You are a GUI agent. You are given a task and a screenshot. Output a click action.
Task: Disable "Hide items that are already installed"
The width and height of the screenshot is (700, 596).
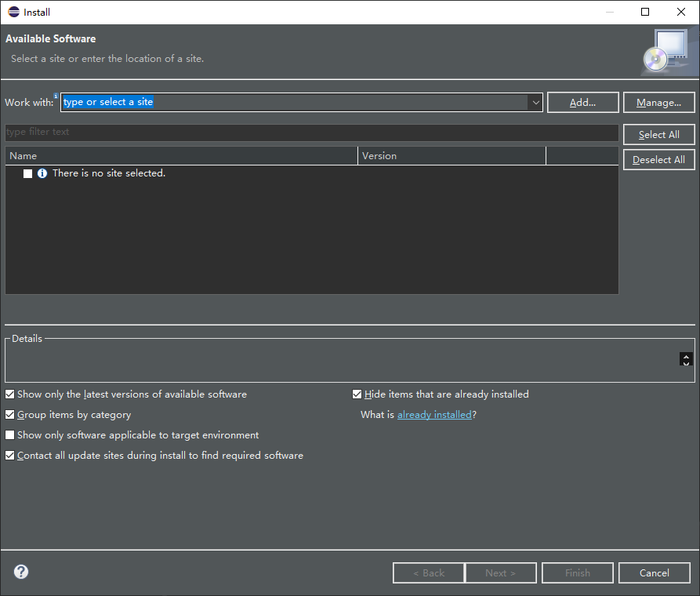coord(357,394)
